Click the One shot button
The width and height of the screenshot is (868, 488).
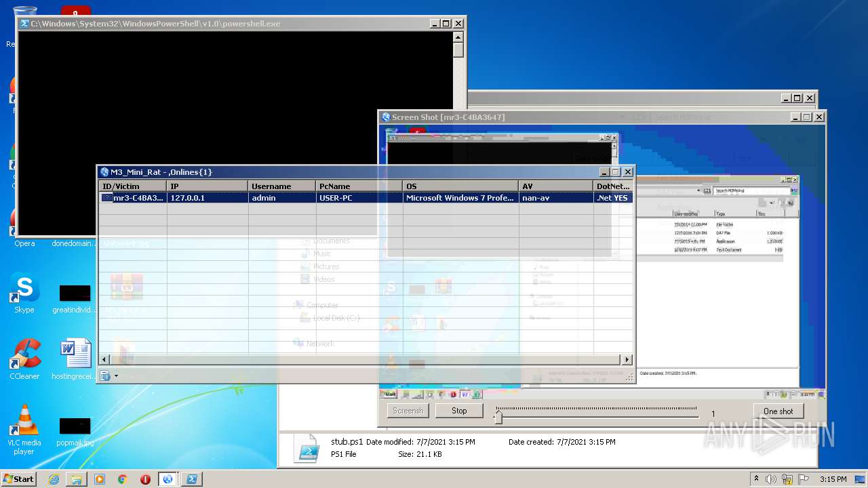coord(778,411)
